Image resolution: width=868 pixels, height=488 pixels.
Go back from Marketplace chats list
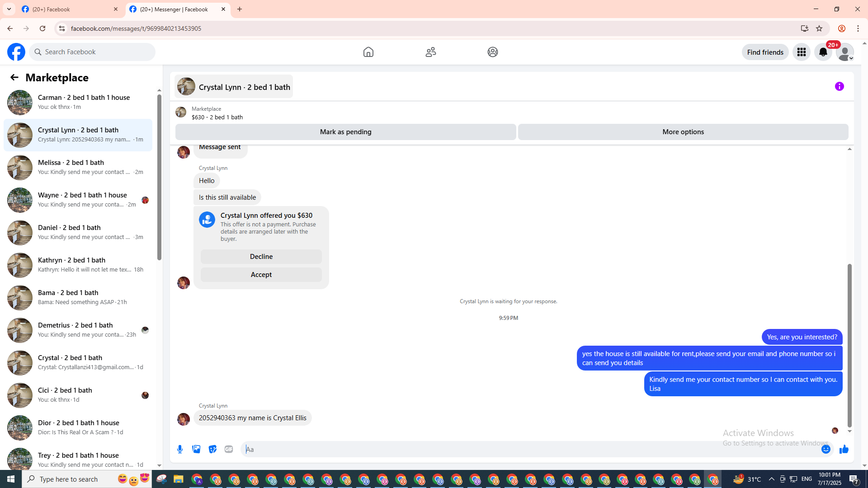click(x=14, y=77)
